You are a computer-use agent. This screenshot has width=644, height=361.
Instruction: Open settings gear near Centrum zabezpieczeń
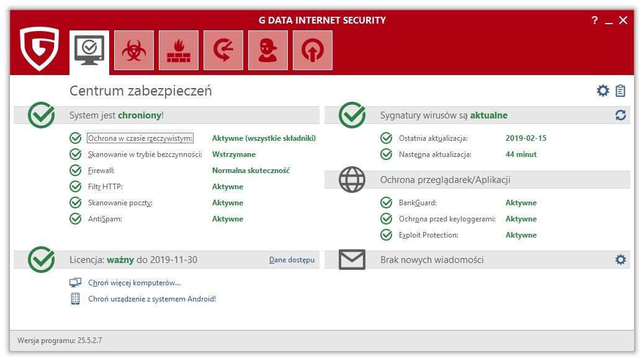[603, 91]
